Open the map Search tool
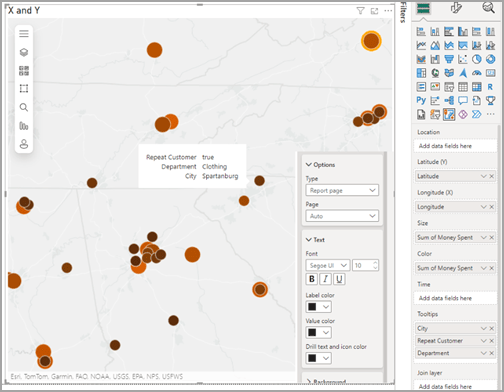This screenshot has height=392, width=504. [x=24, y=107]
